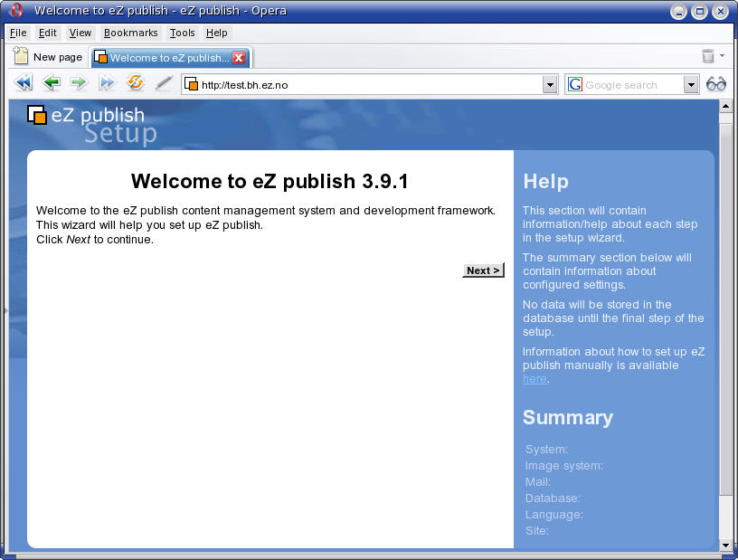738x560 pixels.
Task: Click the 'Help' sidebar heading
Action: pos(546,181)
